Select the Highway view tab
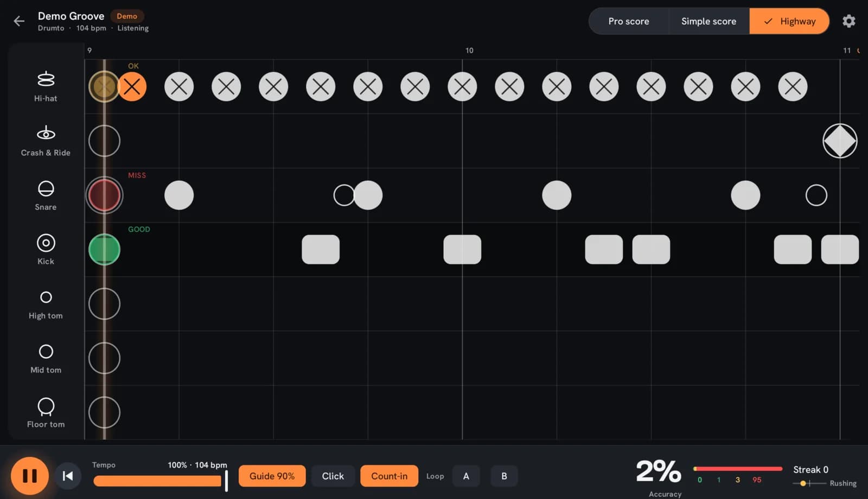The height and width of the screenshot is (499, 868). (x=789, y=21)
